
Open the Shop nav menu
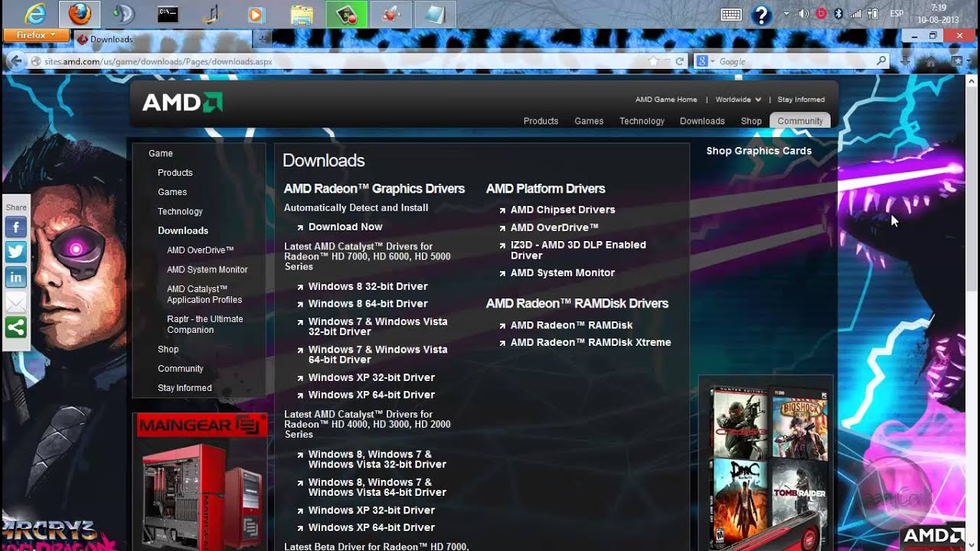(x=751, y=121)
